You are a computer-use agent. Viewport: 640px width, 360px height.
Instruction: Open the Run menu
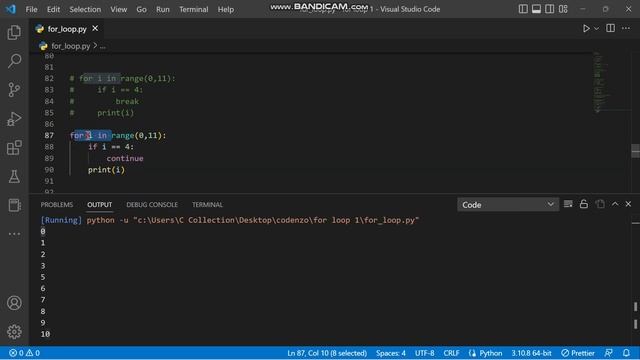tap(162, 9)
